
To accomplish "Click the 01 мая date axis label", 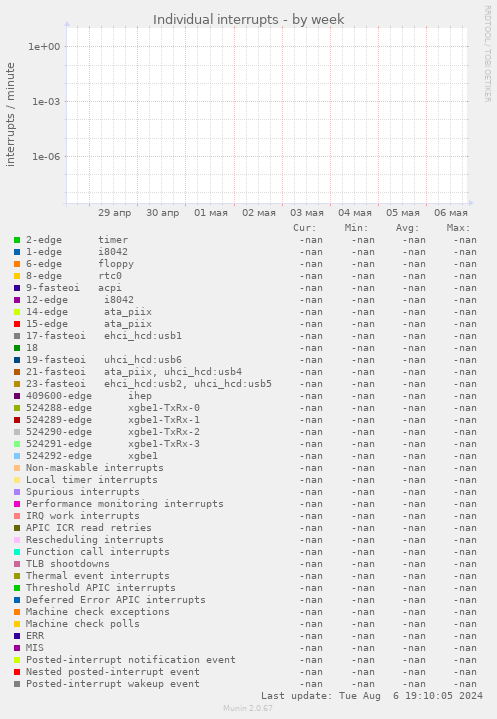I will (211, 213).
